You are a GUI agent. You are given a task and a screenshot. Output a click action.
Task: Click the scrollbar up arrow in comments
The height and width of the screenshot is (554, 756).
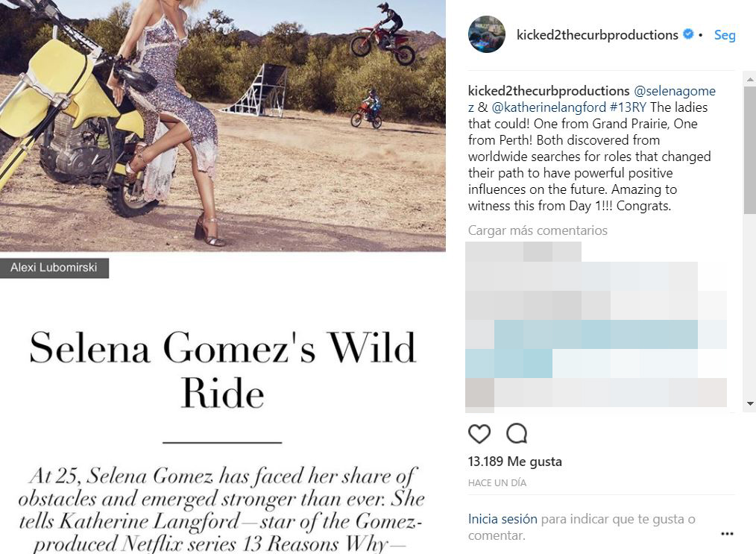(749, 76)
